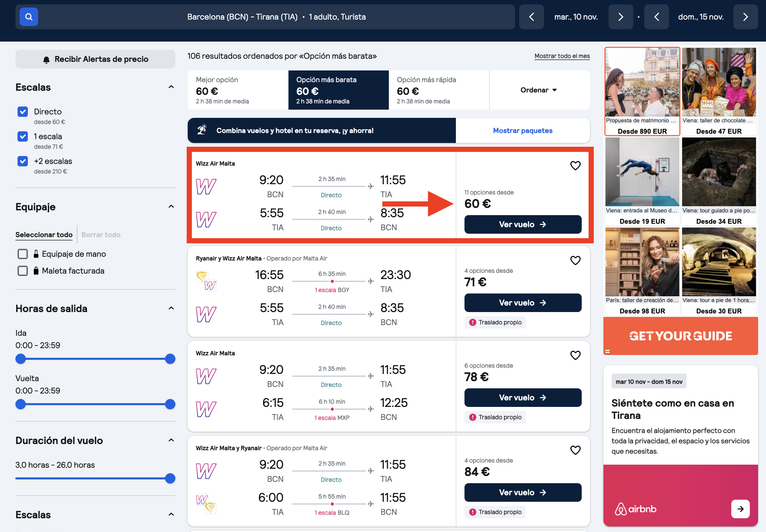Collapse the Duración del vuelo section

(171, 440)
